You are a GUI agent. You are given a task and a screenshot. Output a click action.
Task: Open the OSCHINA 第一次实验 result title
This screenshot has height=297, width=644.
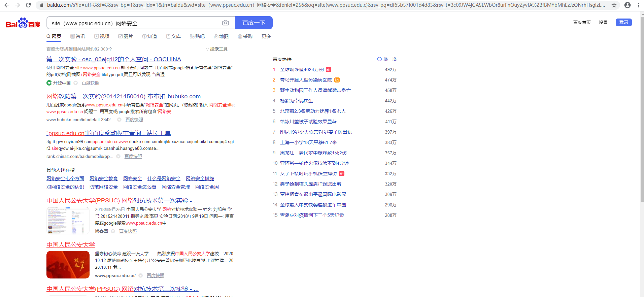click(x=114, y=59)
